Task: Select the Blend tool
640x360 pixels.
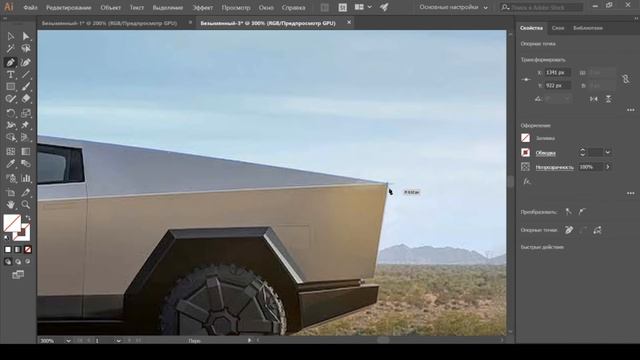Action: 26,164
